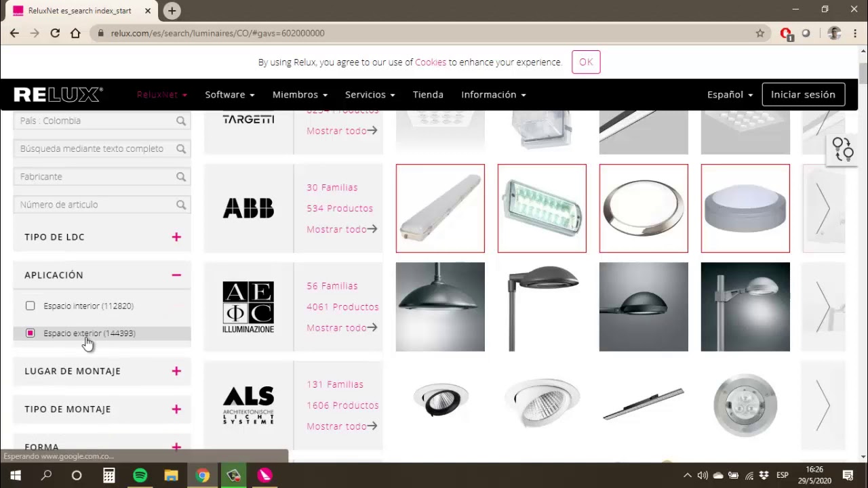Show next ALS product thumbnails arrow
Image resolution: width=868 pixels, height=488 pixels.
(x=823, y=405)
